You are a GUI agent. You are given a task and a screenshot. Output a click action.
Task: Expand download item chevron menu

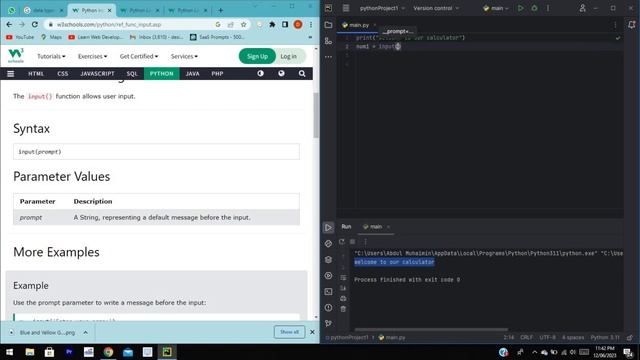85,332
